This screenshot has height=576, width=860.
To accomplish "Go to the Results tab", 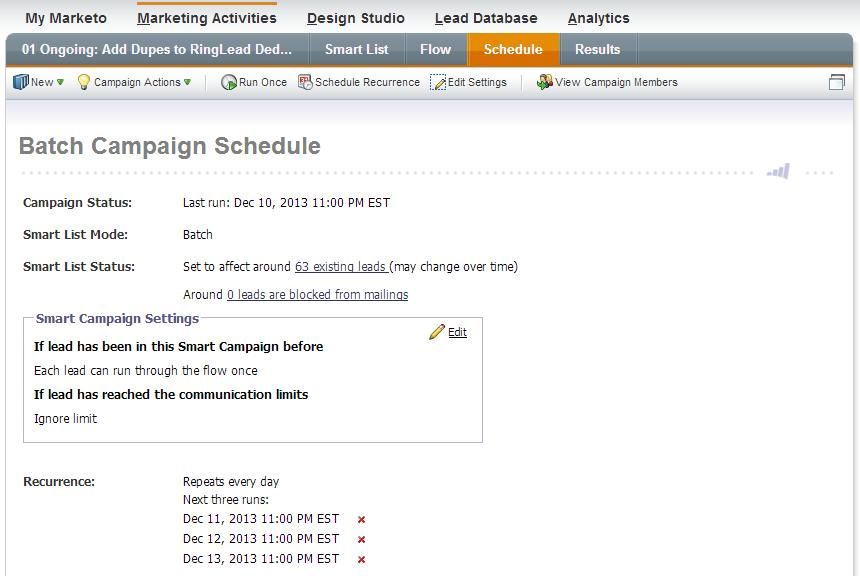I will 597,49.
